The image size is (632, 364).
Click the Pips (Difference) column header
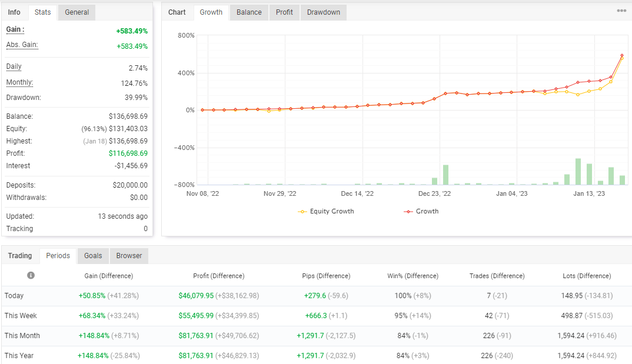pyautogui.click(x=326, y=276)
